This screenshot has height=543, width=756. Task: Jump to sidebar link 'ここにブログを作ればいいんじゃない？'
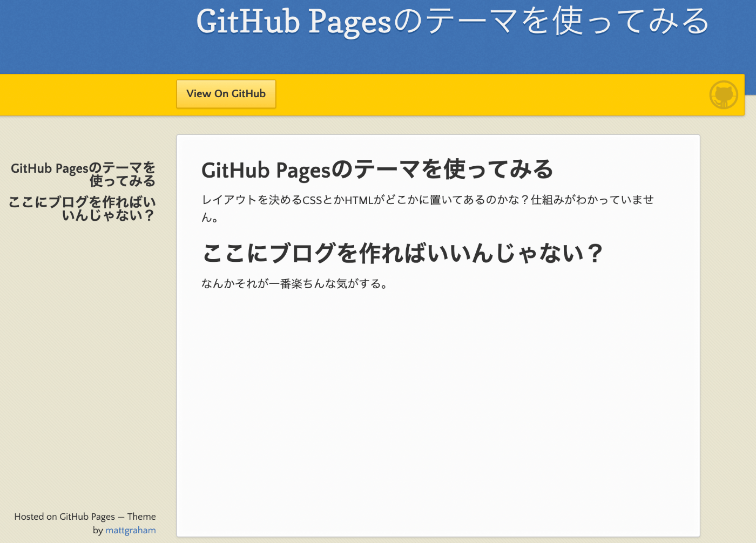[x=82, y=208]
